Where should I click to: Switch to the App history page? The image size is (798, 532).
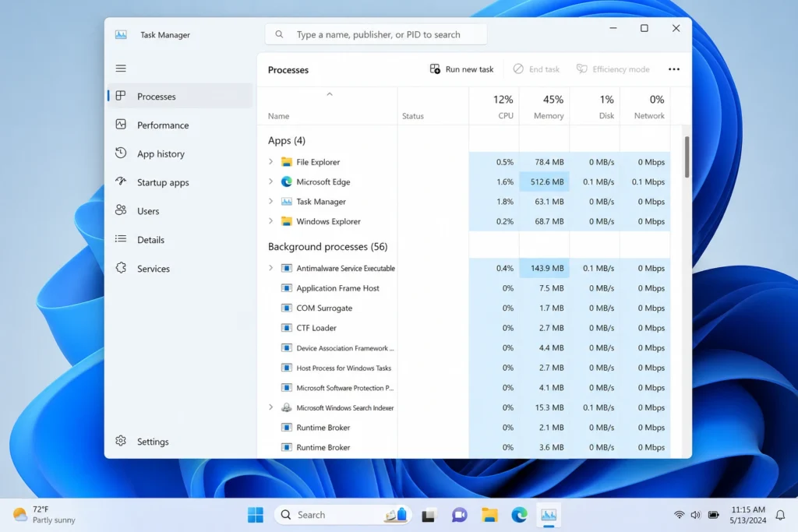[x=180, y=153]
